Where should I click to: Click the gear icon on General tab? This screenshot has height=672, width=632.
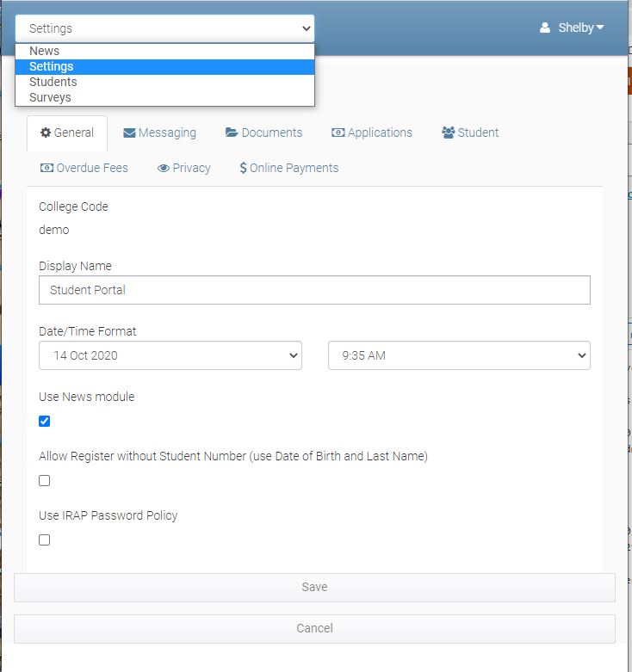pyautogui.click(x=46, y=133)
